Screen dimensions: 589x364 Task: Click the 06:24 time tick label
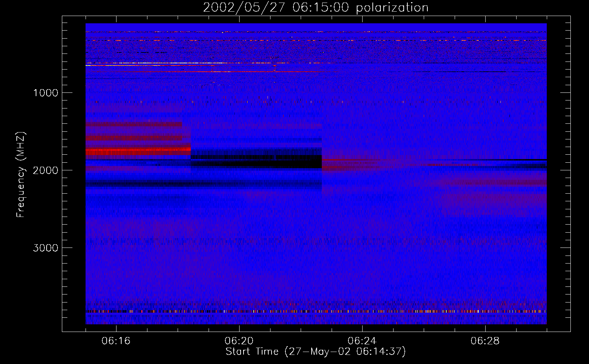point(362,341)
